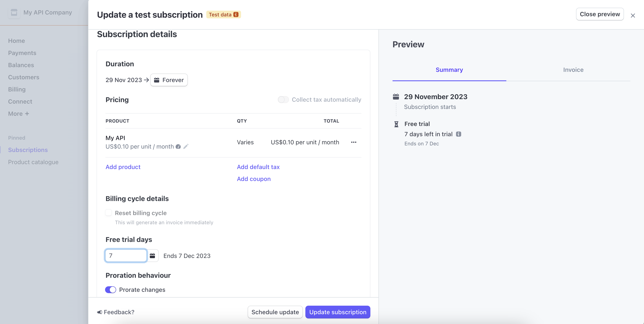
Task: Click the Update subscription button
Action: (x=338, y=312)
